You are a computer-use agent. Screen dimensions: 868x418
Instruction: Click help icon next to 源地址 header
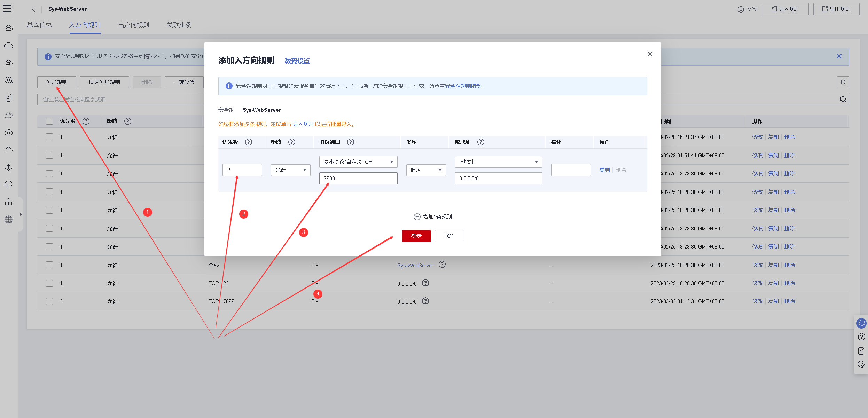click(x=481, y=142)
